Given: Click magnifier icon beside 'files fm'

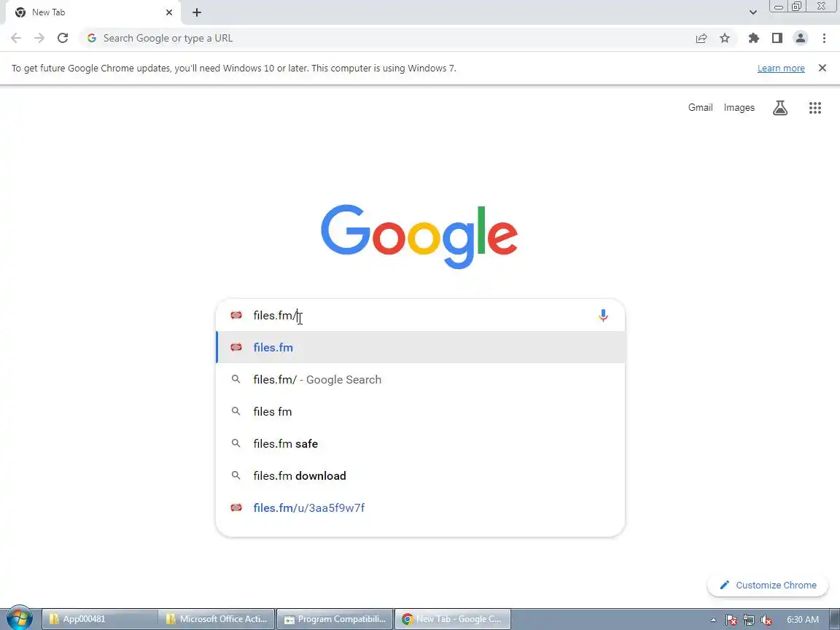Looking at the screenshot, I should pyautogui.click(x=236, y=411).
